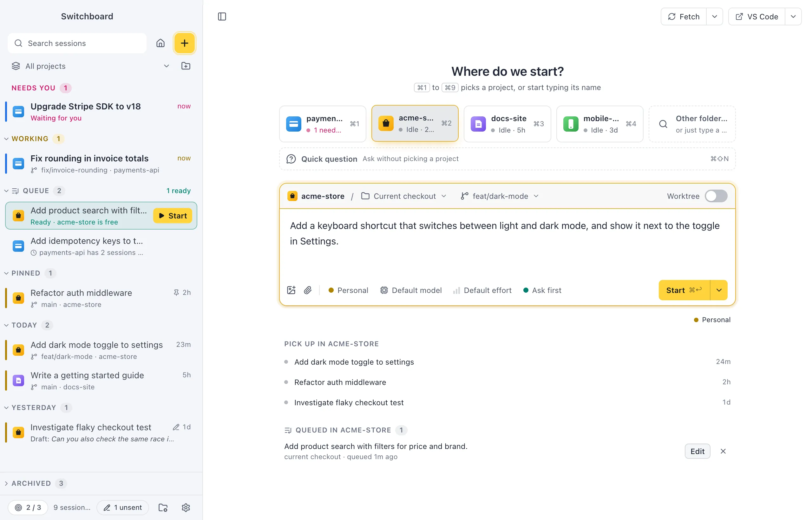The width and height of the screenshot is (812, 520).
Task: Click the attach image icon in composer
Action: click(x=291, y=290)
